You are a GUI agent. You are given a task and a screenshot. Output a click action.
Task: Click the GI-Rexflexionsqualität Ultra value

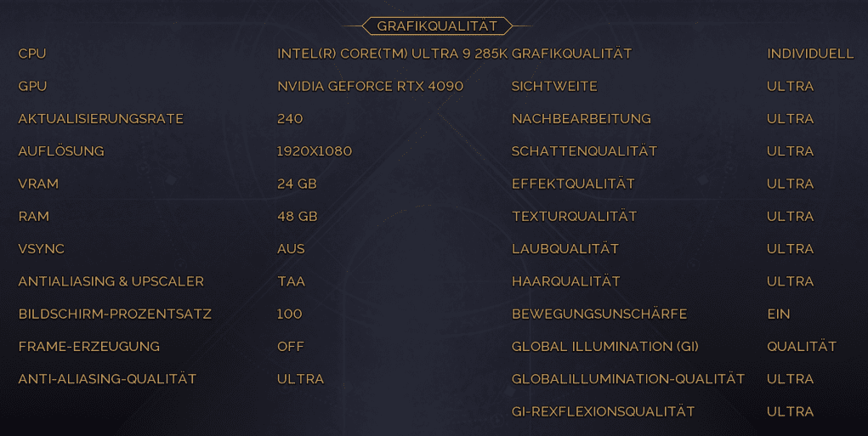tap(790, 411)
